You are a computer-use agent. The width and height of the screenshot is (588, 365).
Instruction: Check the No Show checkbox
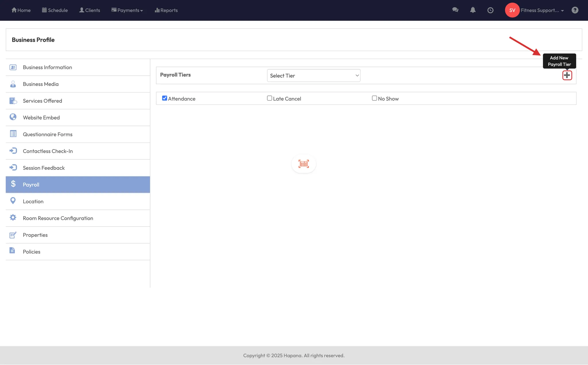coord(374,98)
